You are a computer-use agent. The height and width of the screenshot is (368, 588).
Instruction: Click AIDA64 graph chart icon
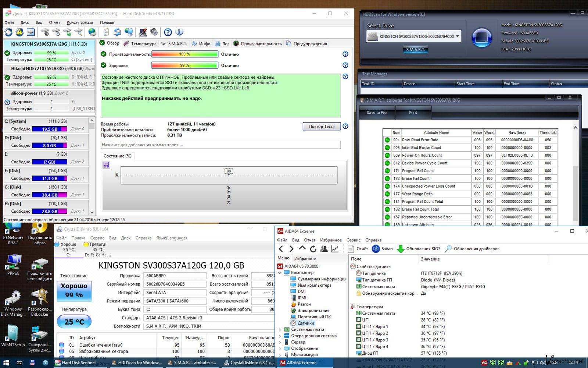click(335, 249)
